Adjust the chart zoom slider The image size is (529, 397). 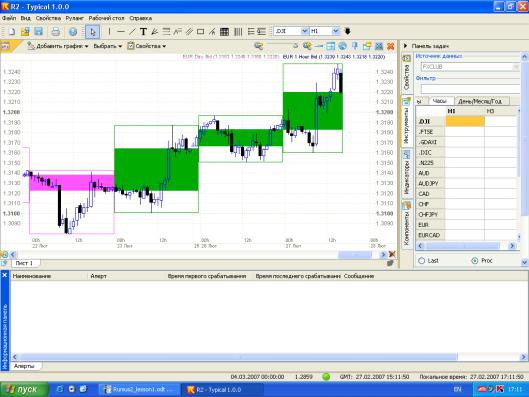click(x=281, y=46)
